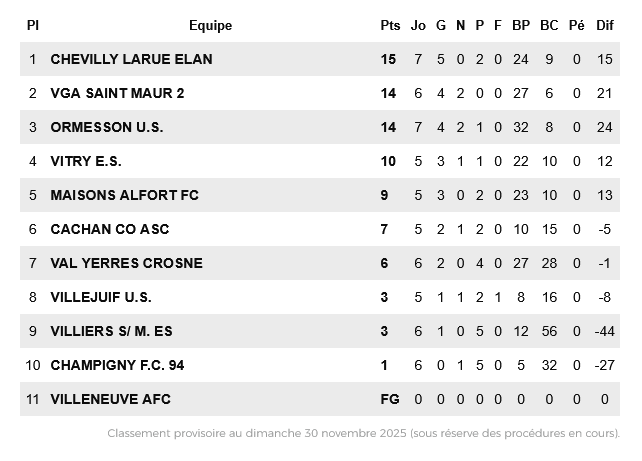642x461 pixels.
Task: Select CHAMPIGNY F.C. 94 team name
Action: [117, 365]
